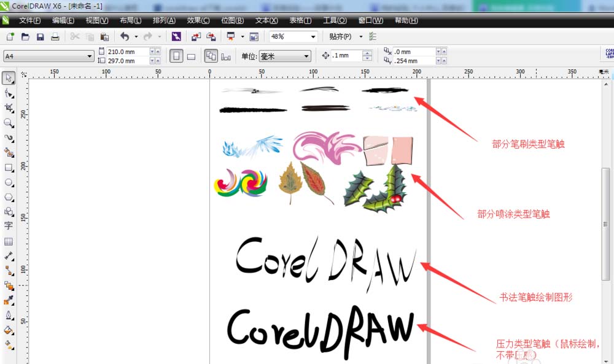Edit the page width 210.0 mm field

[127, 52]
